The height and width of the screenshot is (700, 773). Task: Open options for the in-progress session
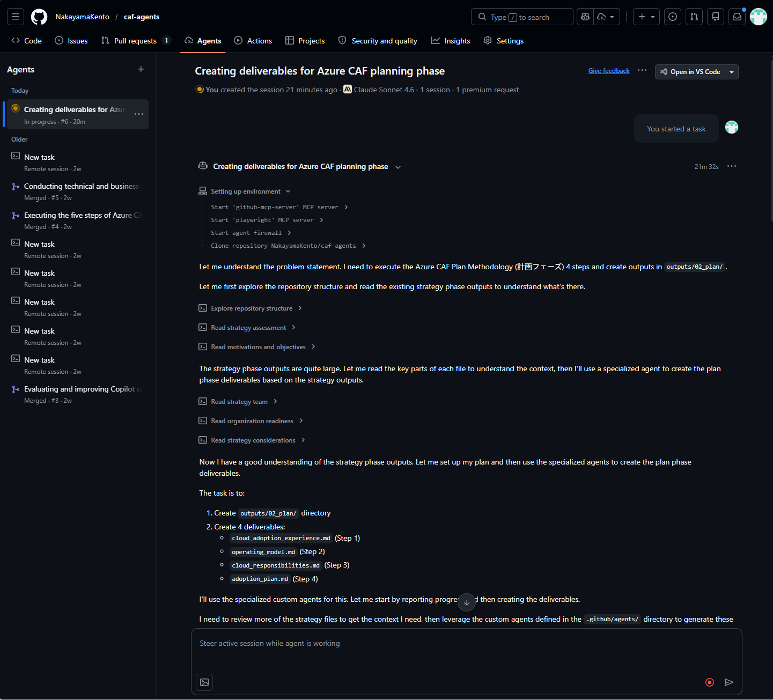(139, 114)
